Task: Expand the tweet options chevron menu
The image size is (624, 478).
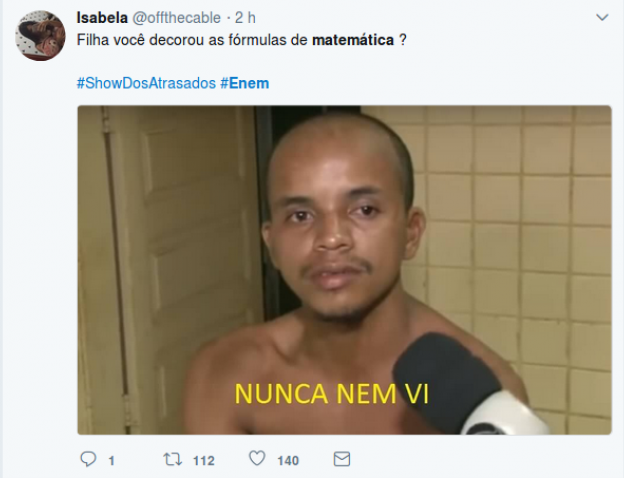Action: pos(602,17)
